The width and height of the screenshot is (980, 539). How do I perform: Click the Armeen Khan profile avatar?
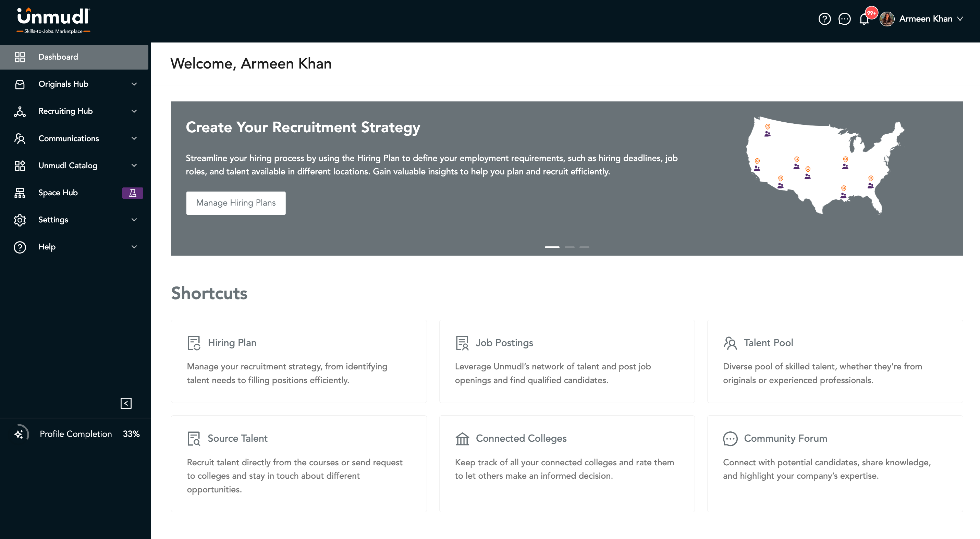(x=887, y=19)
